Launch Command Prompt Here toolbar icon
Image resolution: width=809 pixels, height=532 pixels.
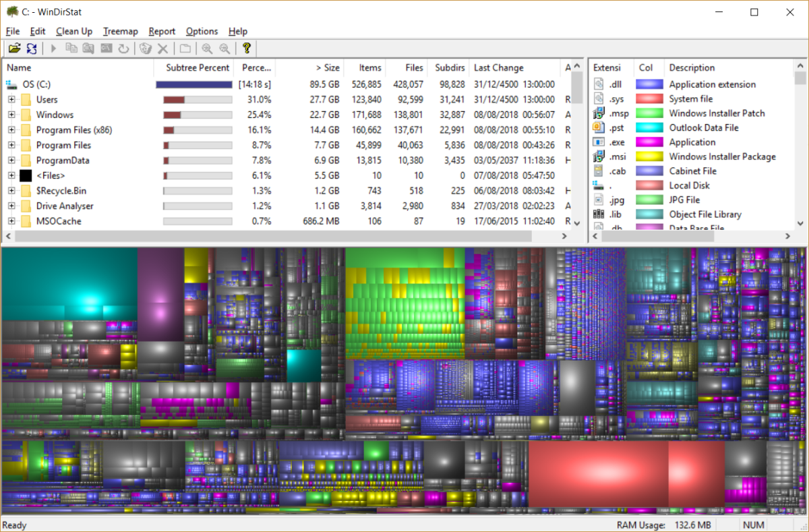pos(107,48)
